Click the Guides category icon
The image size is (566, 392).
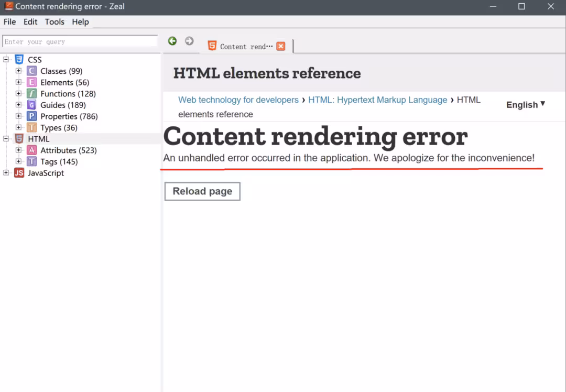32,105
